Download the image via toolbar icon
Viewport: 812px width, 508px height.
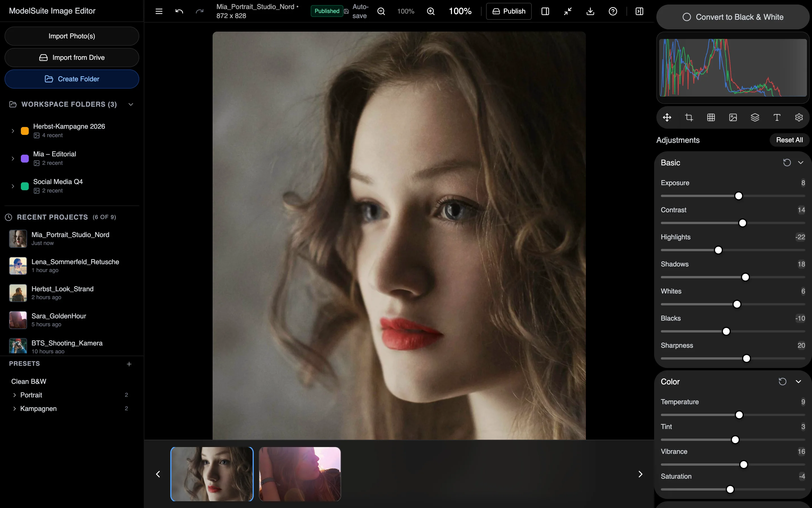pyautogui.click(x=590, y=11)
